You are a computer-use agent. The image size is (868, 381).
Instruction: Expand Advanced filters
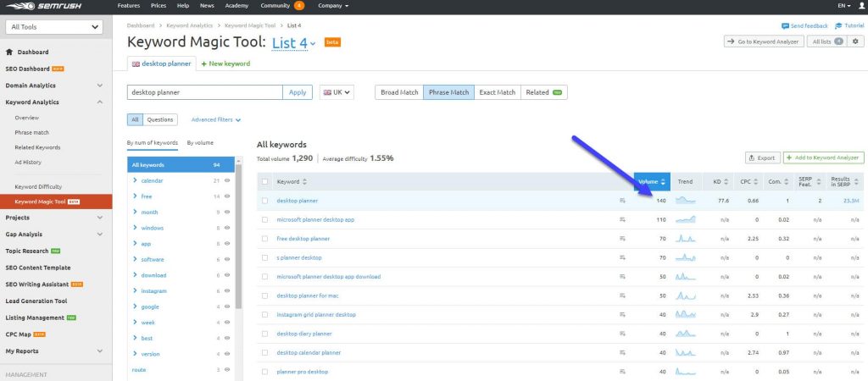[216, 119]
